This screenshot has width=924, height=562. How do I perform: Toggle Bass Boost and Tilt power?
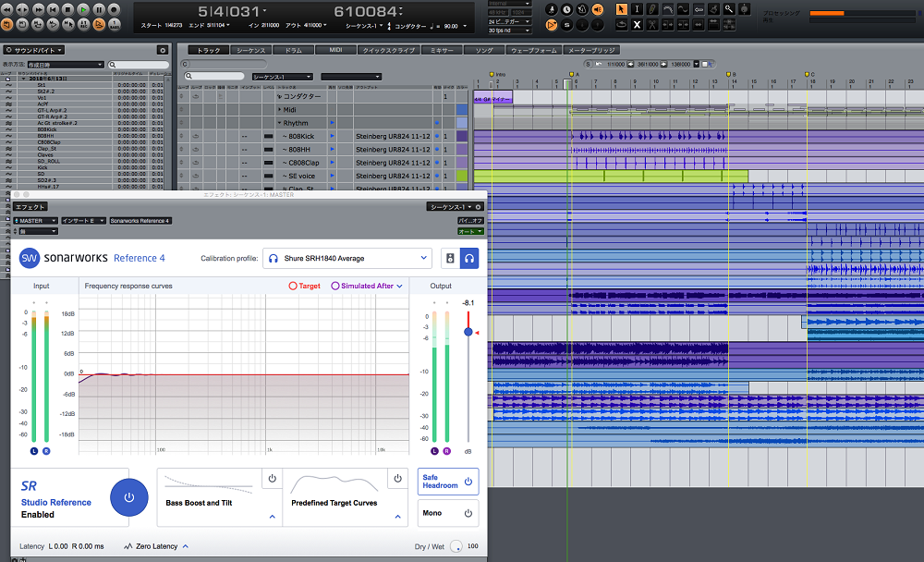[273, 478]
